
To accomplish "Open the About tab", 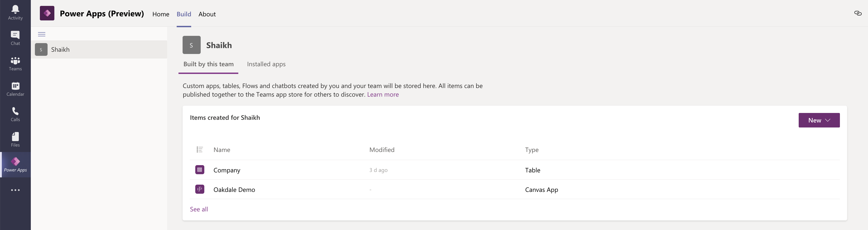I will (x=207, y=14).
